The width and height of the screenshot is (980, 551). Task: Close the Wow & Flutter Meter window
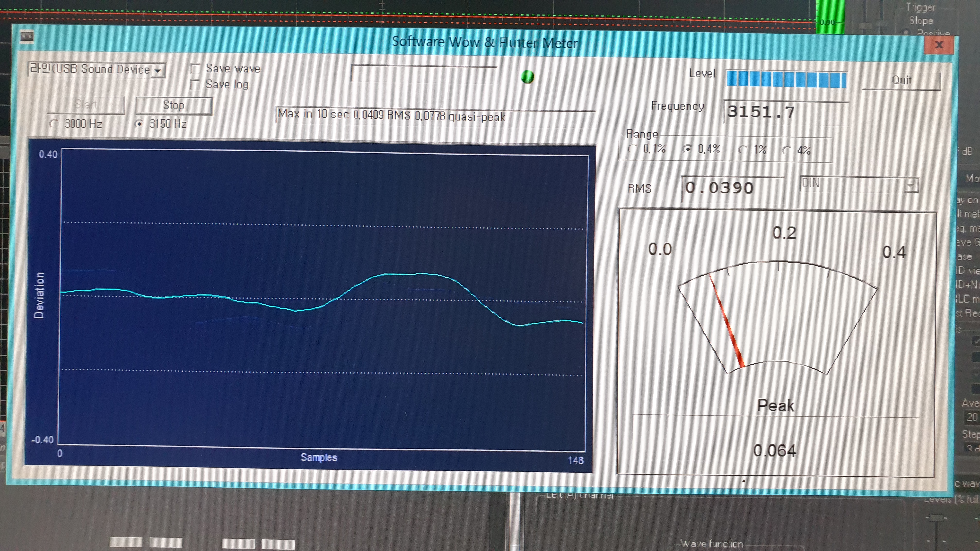coord(938,45)
